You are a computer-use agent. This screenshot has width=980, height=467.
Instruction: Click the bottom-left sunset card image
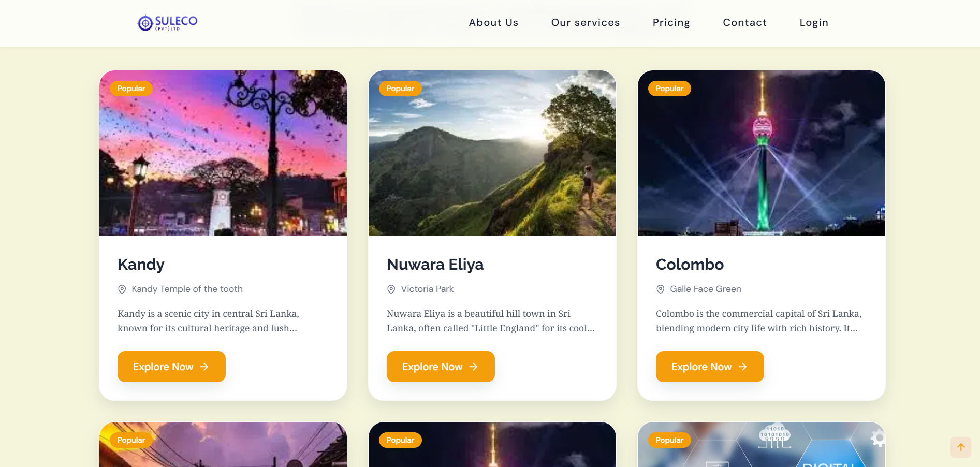pyautogui.click(x=223, y=445)
